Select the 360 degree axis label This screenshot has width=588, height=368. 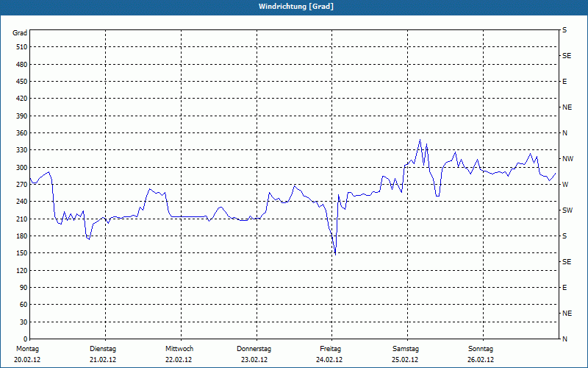coord(22,133)
